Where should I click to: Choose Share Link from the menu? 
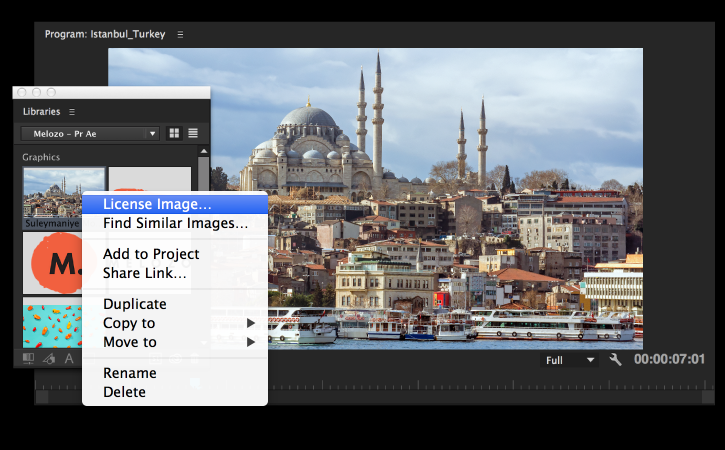[175, 273]
